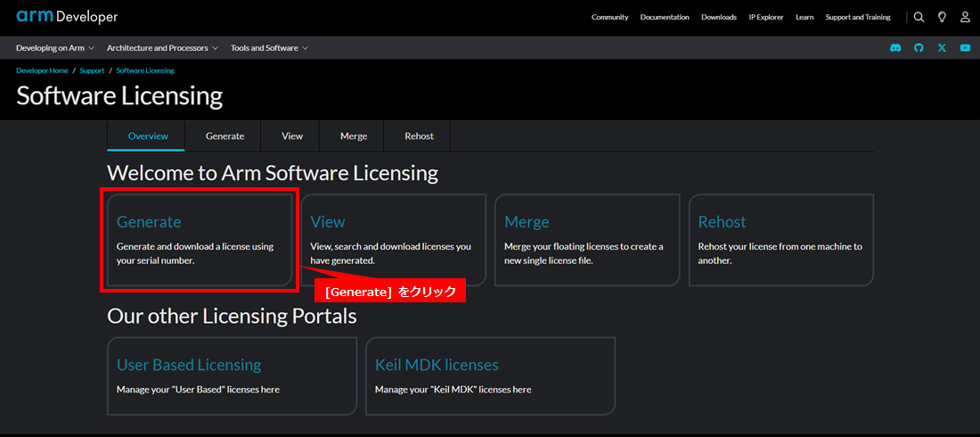Expand the Tools and Software menu
This screenshot has width=980, height=437.
pos(269,47)
